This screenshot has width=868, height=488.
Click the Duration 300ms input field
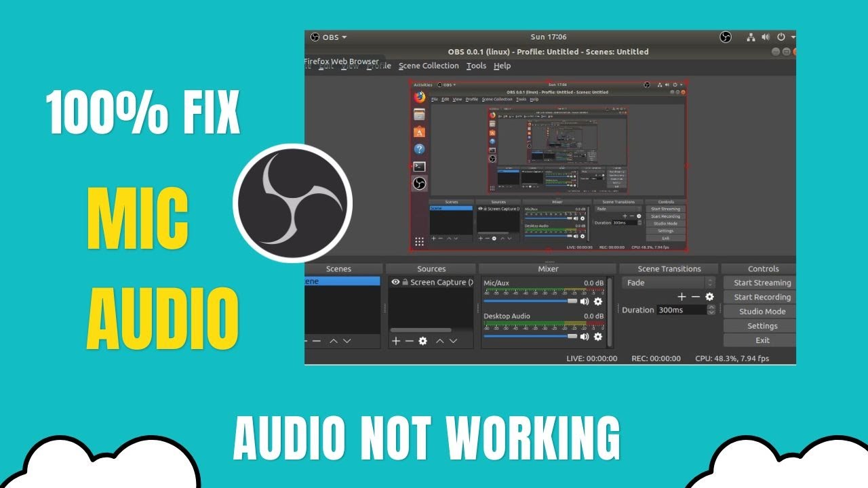click(x=682, y=310)
